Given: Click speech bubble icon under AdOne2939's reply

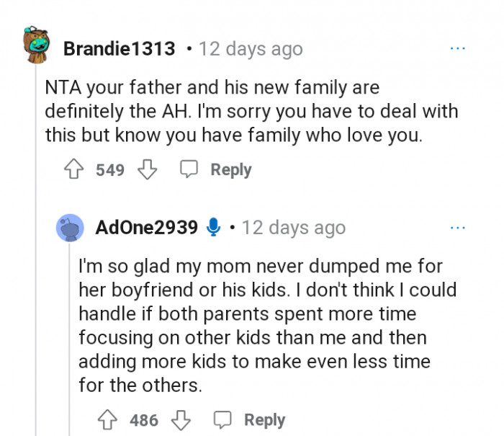Looking at the screenshot, I should tap(222, 419).
